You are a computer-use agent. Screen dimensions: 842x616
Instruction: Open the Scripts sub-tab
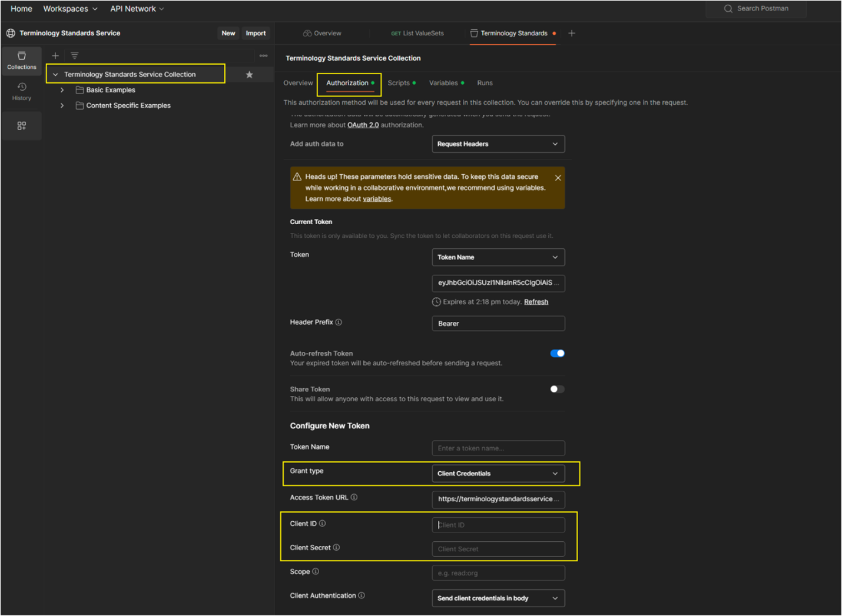pos(402,83)
